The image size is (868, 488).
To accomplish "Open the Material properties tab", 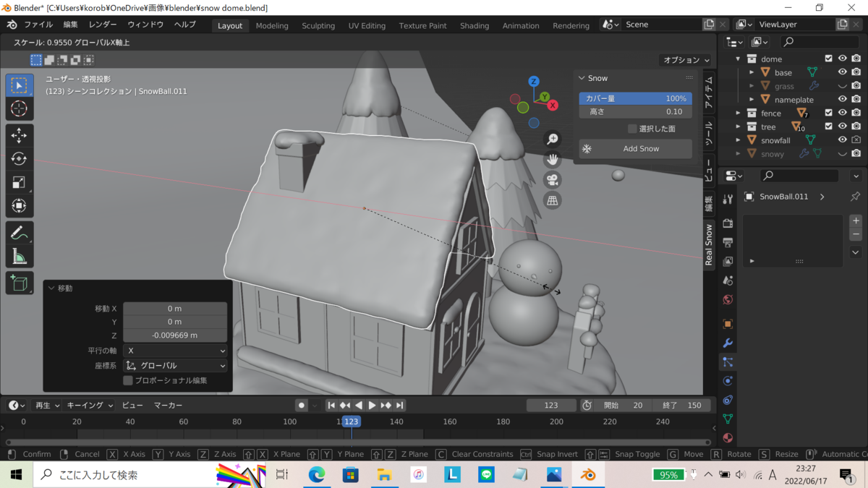I will tap(728, 437).
